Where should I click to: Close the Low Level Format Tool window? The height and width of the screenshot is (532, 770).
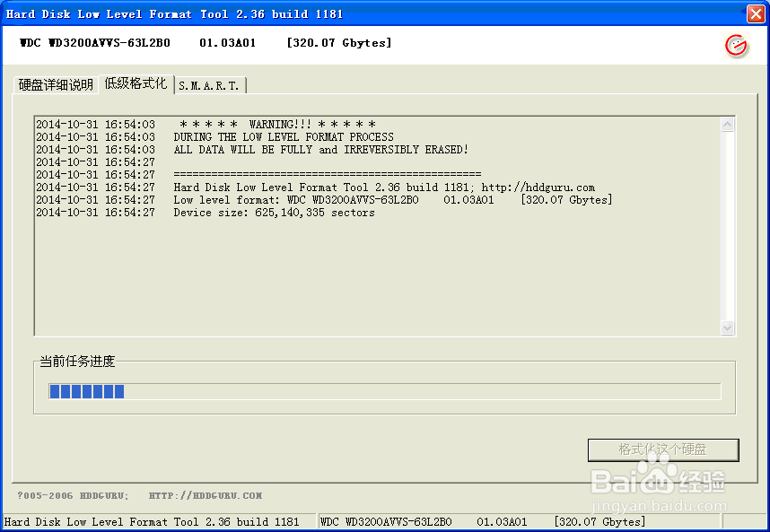(756, 13)
